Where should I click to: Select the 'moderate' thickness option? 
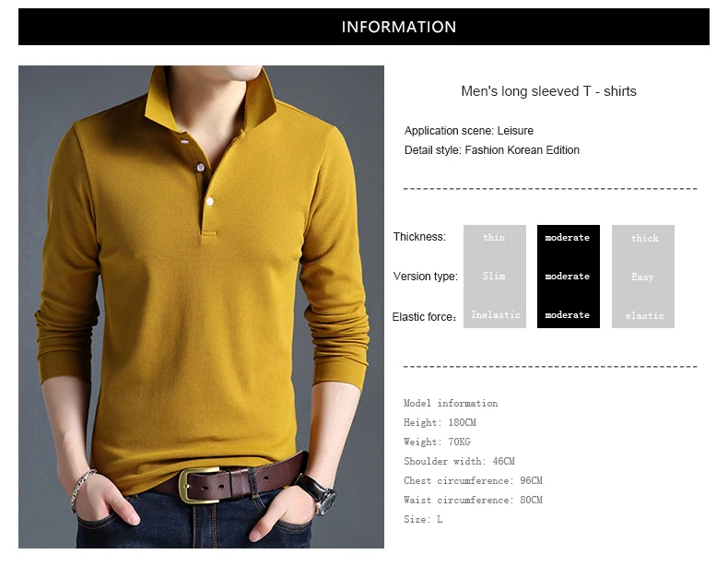(x=568, y=237)
